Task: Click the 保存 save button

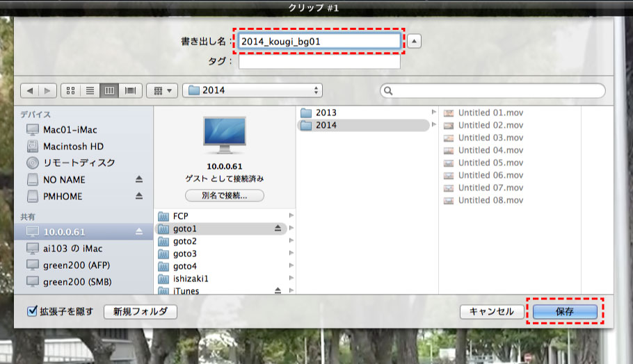Action: (565, 312)
